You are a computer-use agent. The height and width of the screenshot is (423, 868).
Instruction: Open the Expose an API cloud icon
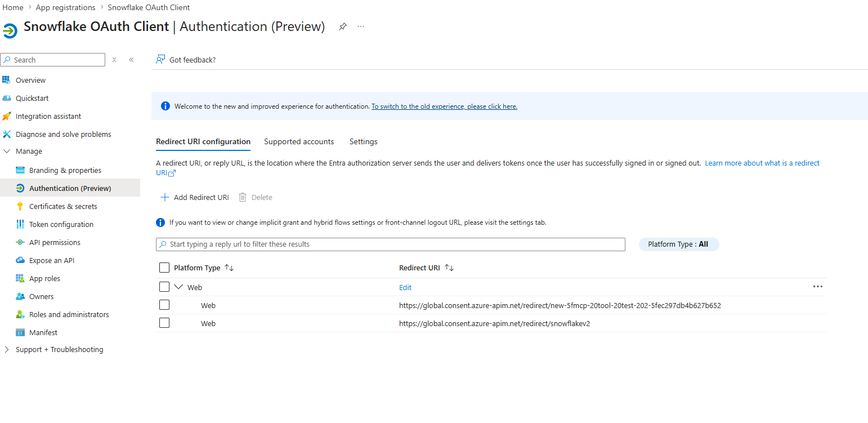pos(20,260)
